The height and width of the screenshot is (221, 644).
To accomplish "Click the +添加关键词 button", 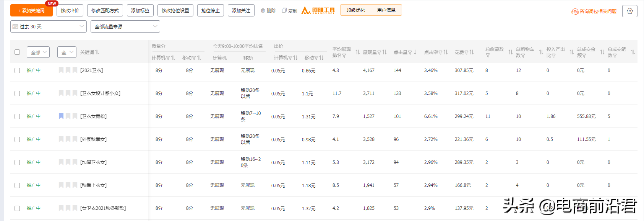I will [x=31, y=11].
